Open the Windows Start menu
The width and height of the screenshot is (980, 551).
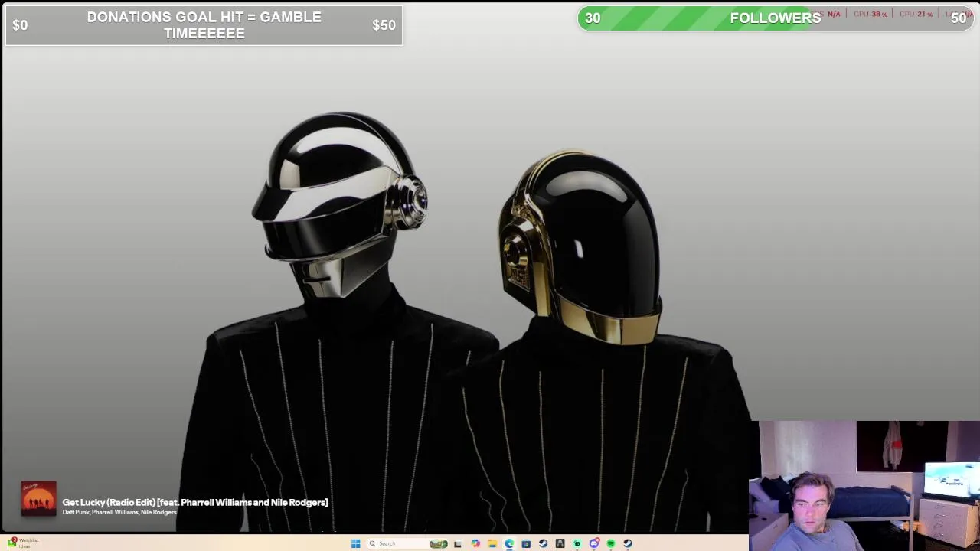pyautogui.click(x=356, y=543)
